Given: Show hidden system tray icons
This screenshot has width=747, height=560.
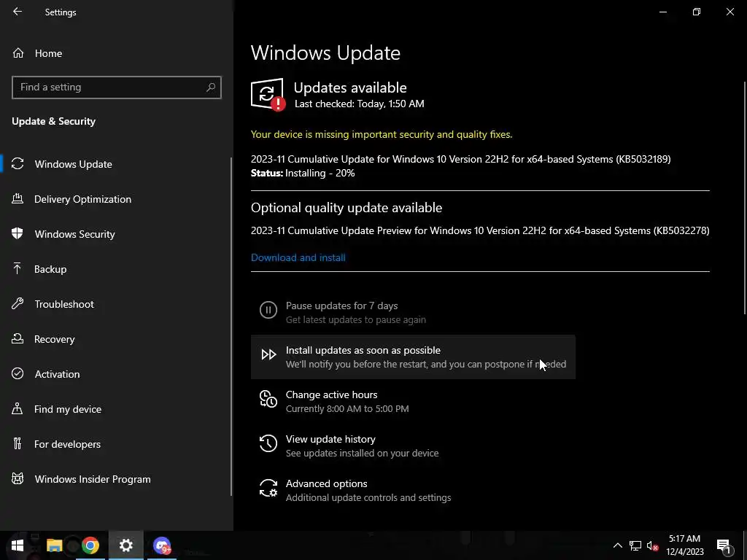Looking at the screenshot, I should pyautogui.click(x=617, y=545).
